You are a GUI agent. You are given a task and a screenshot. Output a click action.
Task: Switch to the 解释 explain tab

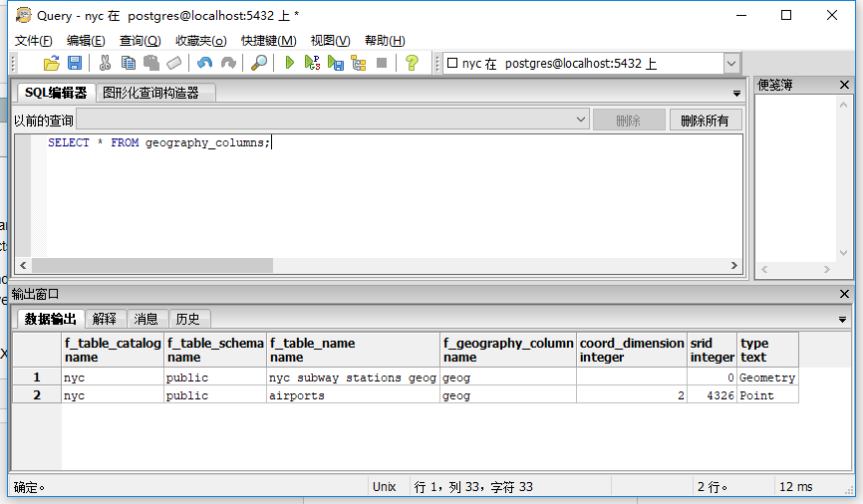[105, 319]
